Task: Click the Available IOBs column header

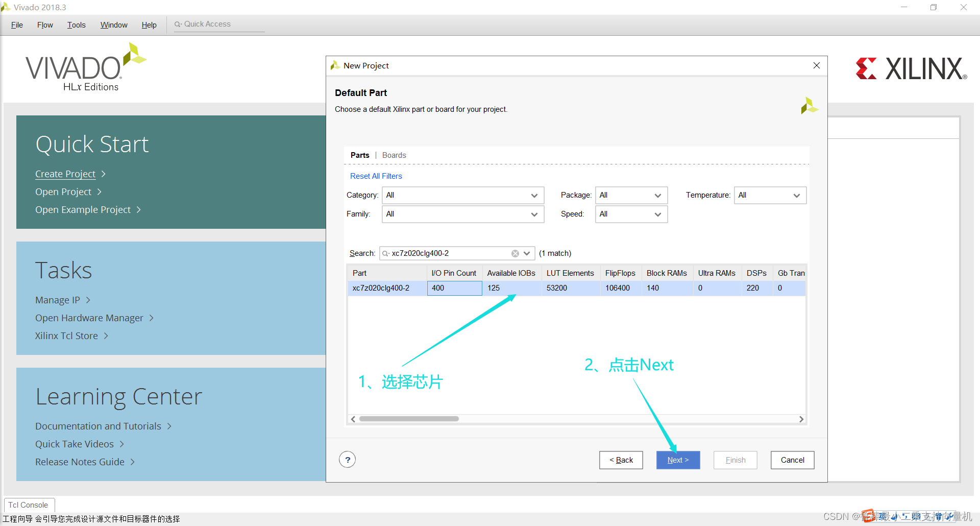Action: pyautogui.click(x=511, y=273)
